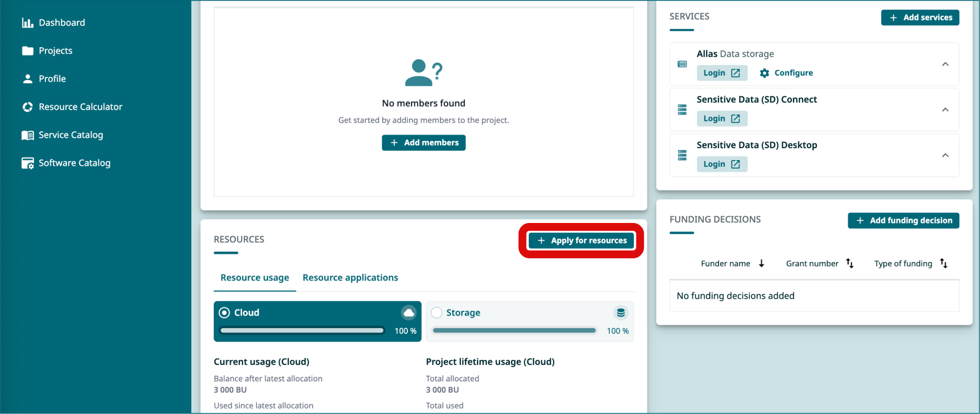The image size is (980, 414).
Task: Sort by Funder name arrow icon
Action: (762, 263)
